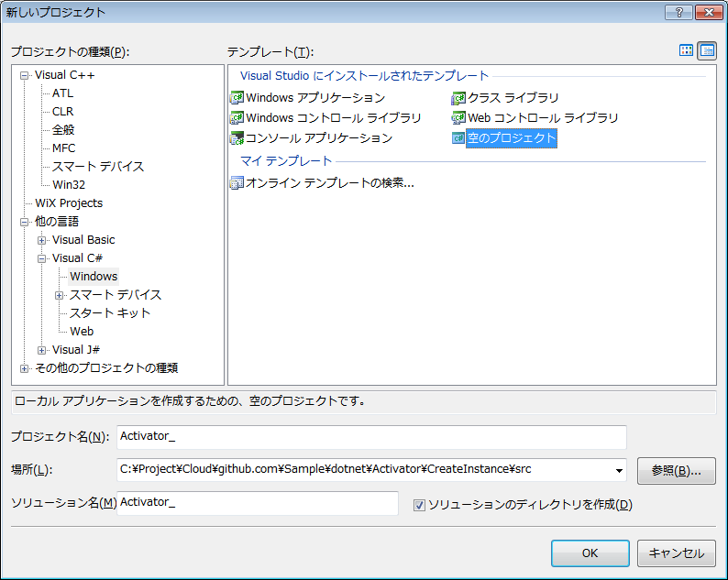The width and height of the screenshot is (728, 580).
Task: Switch templates to small icons view
Action: pos(707,50)
